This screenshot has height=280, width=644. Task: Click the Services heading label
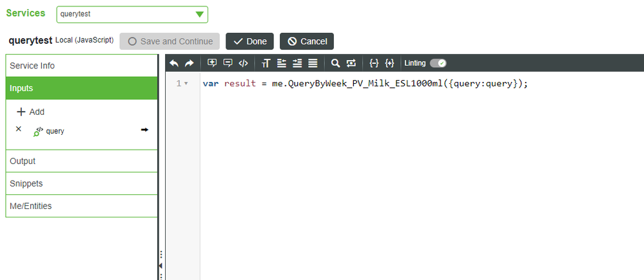tap(26, 13)
